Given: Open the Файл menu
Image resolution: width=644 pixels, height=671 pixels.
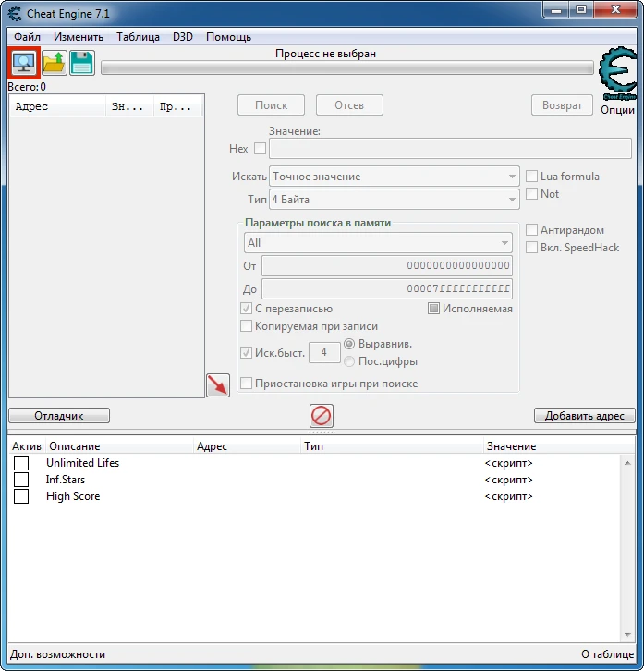Looking at the screenshot, I should [27, 37].
